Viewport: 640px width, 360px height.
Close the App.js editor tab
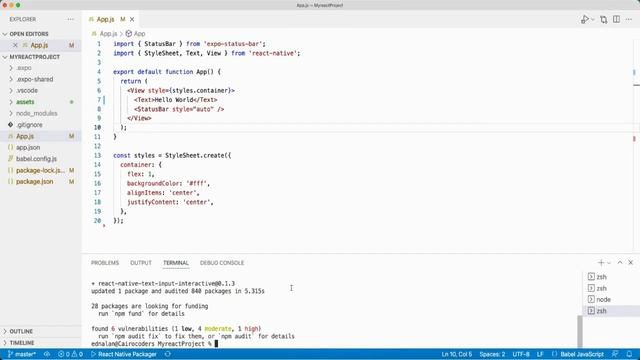(132, 19)
